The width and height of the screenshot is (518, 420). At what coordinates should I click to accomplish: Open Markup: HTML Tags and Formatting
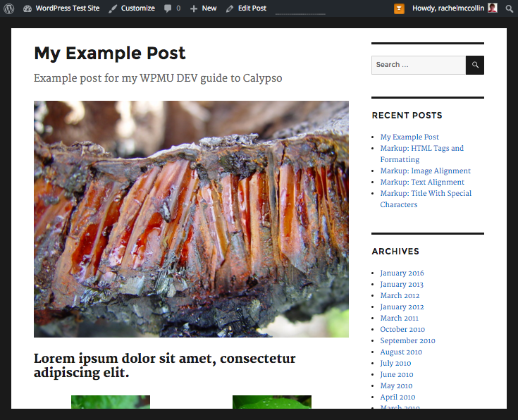421,154
